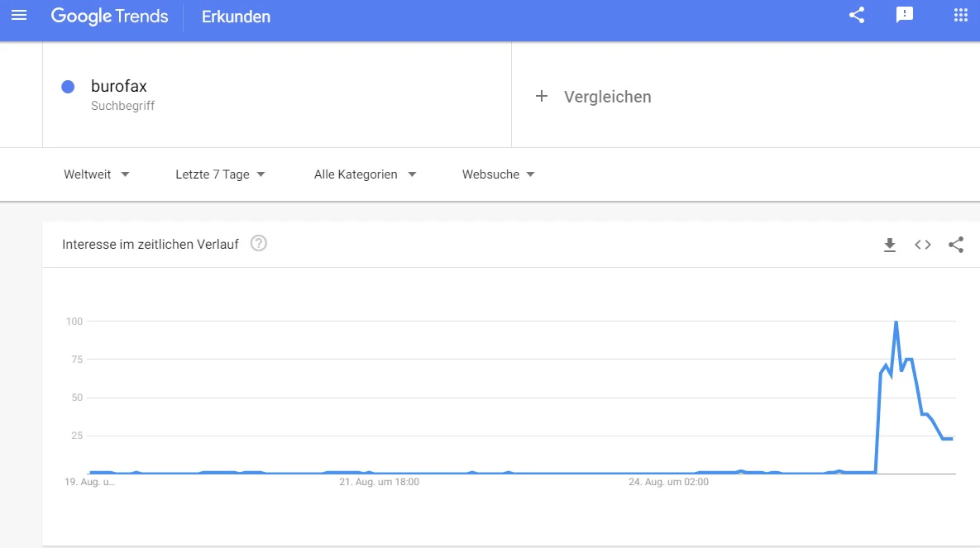Edit the burofax search term
The image size is (980, 548).
119,86
